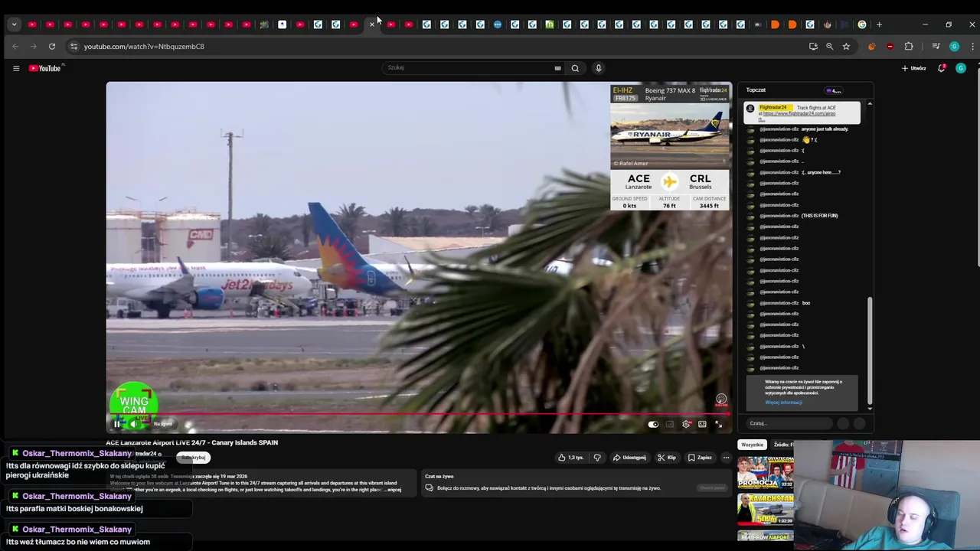This screenshot has height=551, width=980.
Task: Toggle subtitles in the player
Action: click(670, 424)
